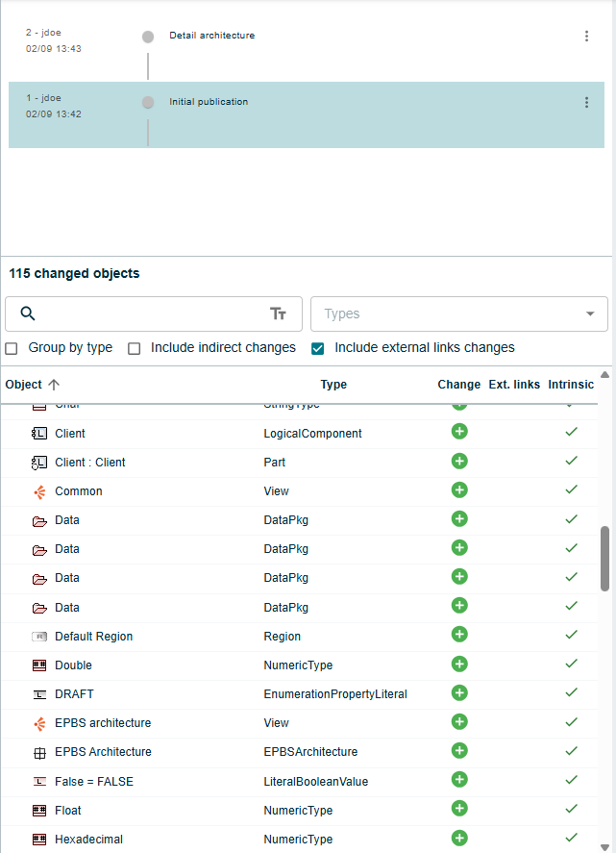The image size is (616, 853).
Task: Select the DRAFT row text
Action: [x=74, y=694]
